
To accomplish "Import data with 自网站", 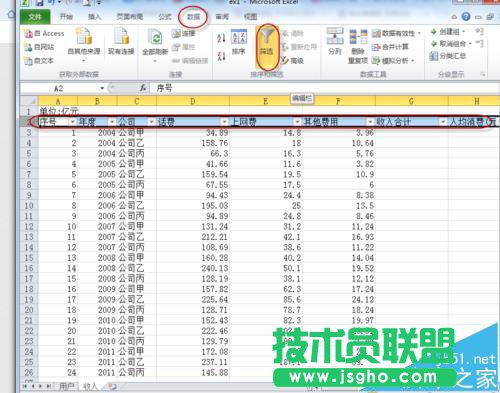I will [39, 47].
